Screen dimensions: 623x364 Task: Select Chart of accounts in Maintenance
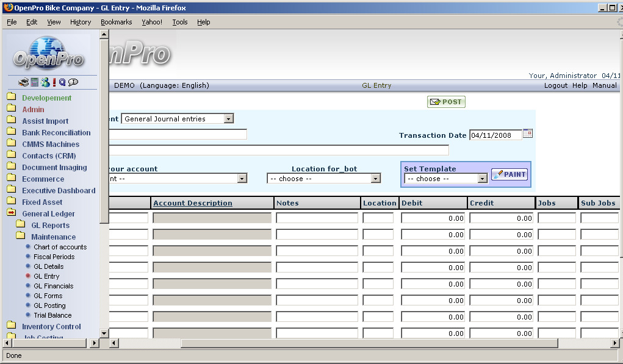tap(60, 247)
